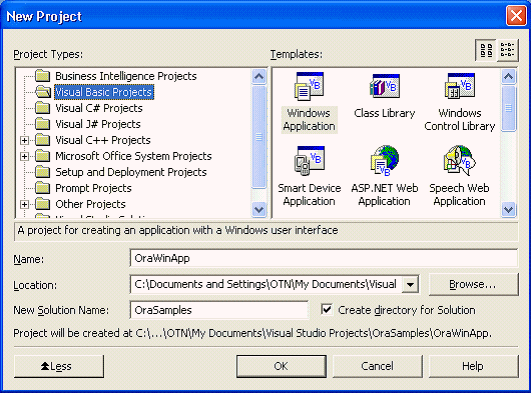Image resolution: width=531 pixels, height=393 pixels.
Task: Click the New Solution Name field
Action: pos(219,310)
